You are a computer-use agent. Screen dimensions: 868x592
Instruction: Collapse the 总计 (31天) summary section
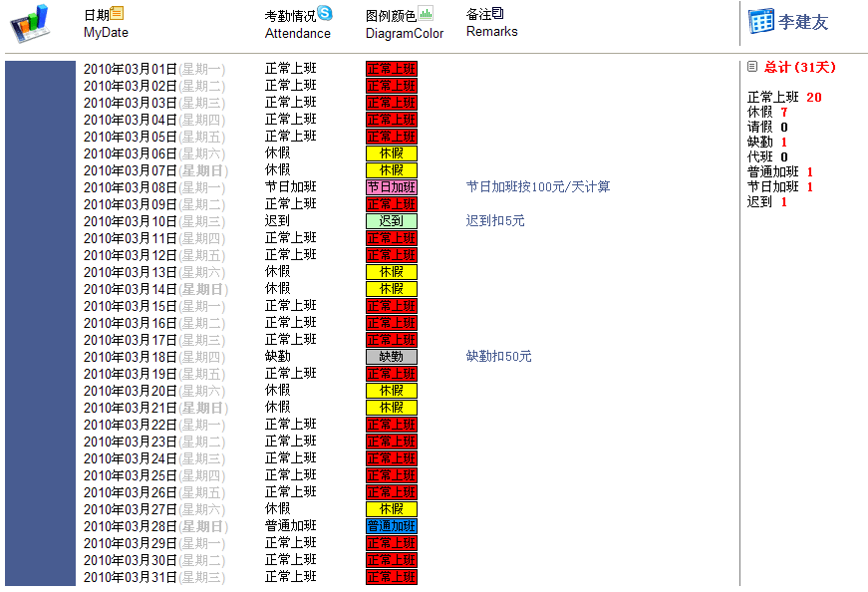pyautogui.click(x=752, y=67)
